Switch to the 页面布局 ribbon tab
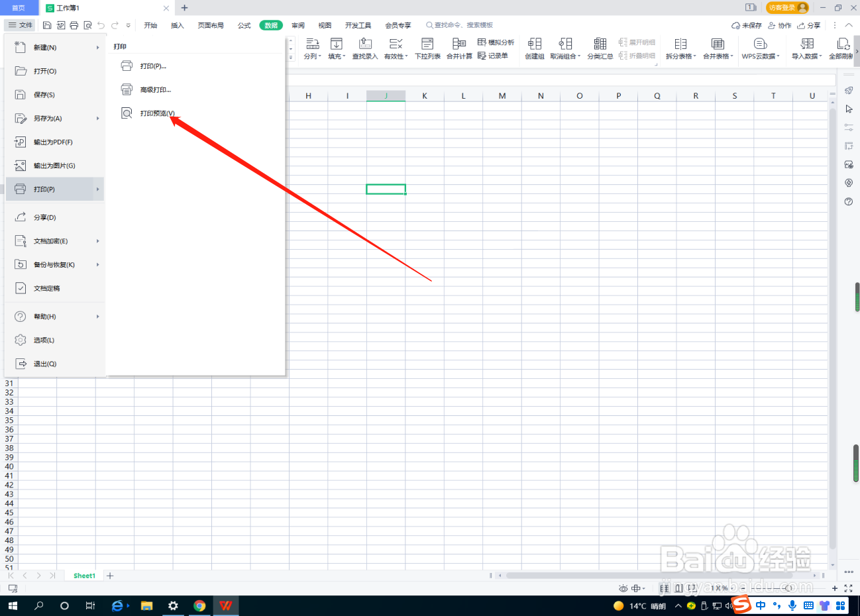This screenshot has height=616, width=860. click(211, 25)
